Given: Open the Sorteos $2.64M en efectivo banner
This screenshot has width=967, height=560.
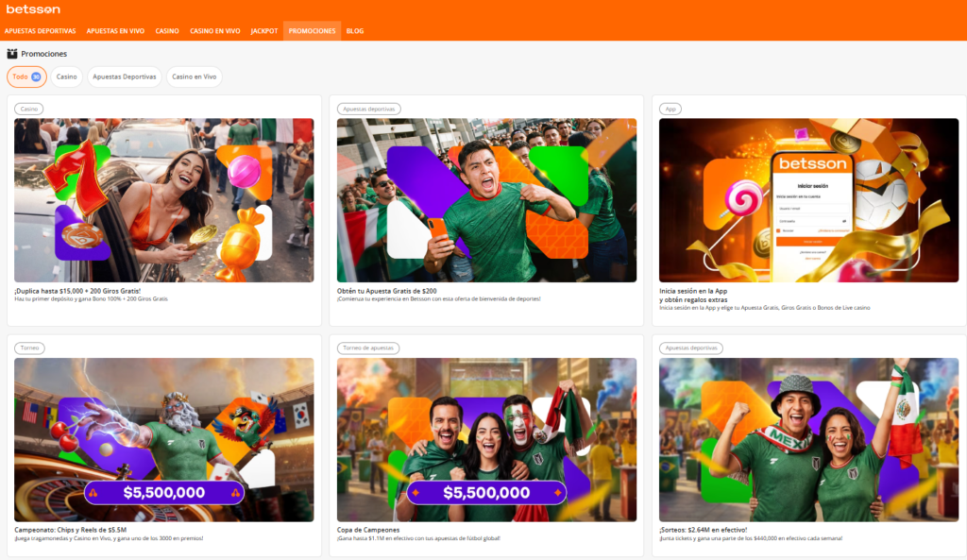Looking at the screenshot, I should click(808, 440).
